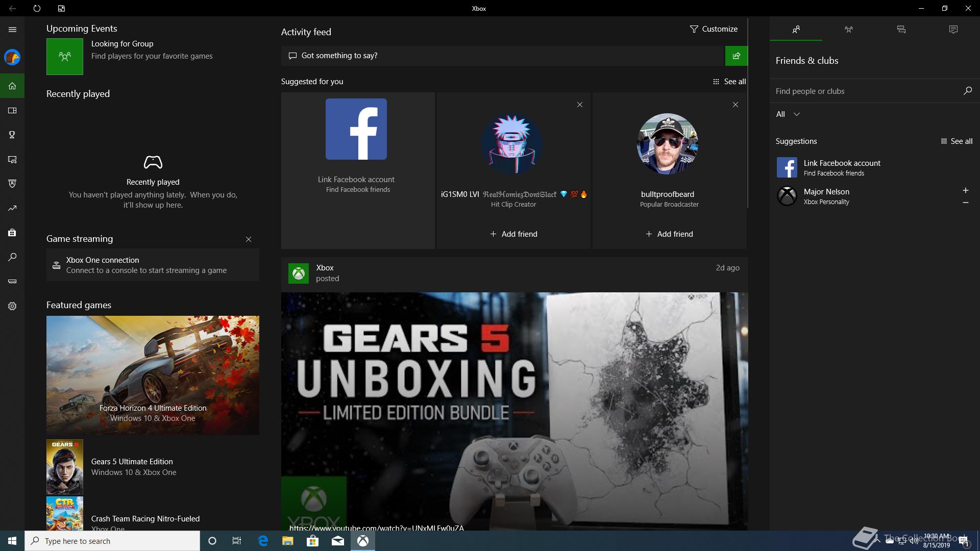This screenshot has width=980, height=551.
Task: Open Clubs shield icon in sidebar
Action: click(x=12, y=184)
